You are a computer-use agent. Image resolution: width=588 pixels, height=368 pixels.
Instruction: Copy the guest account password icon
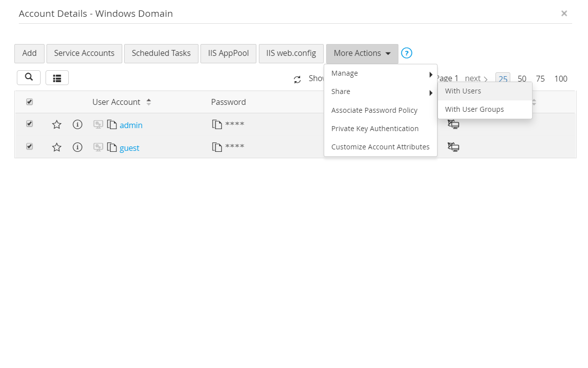[217, 147]
